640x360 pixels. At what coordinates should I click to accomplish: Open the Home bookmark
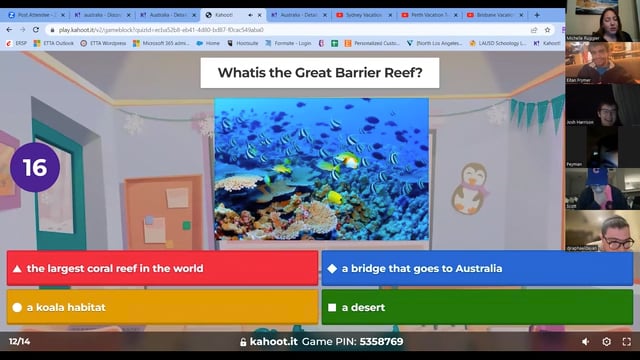point(208,43)
